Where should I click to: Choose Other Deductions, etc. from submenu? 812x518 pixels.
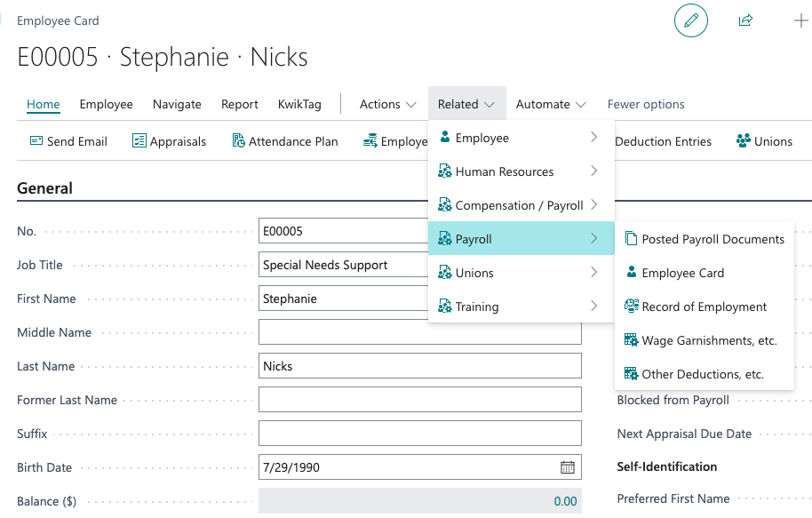[703, 374]
